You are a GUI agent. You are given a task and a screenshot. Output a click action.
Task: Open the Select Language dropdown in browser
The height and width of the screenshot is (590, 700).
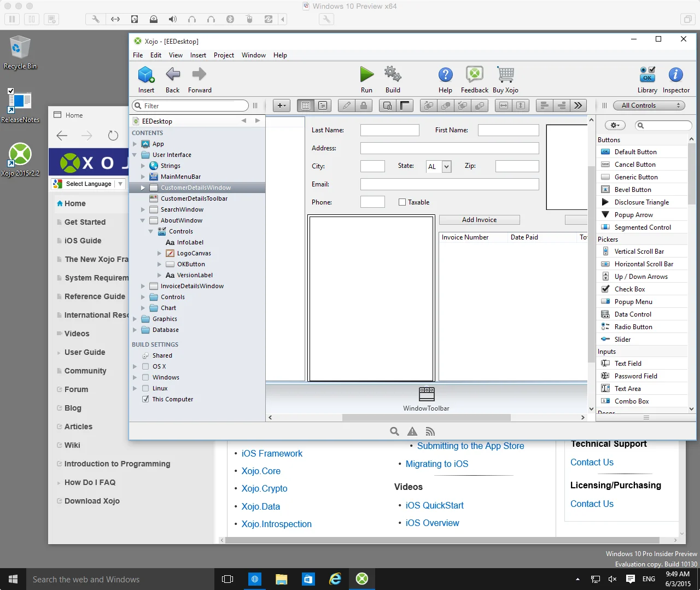(x=89, y=184)
